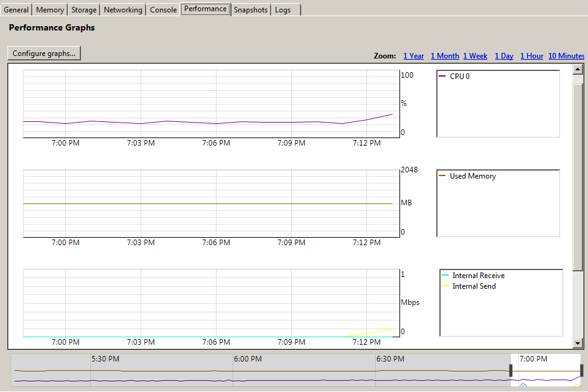This screenshot has height=392, width=588.
Task: View the Logs tab
Action: 286,10
